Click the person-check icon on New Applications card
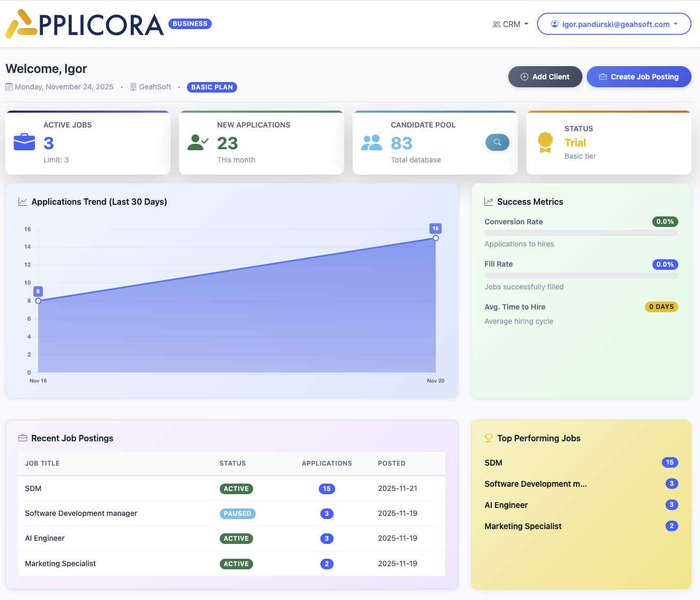The image size is (700, 600). click(x=198, y=142)
